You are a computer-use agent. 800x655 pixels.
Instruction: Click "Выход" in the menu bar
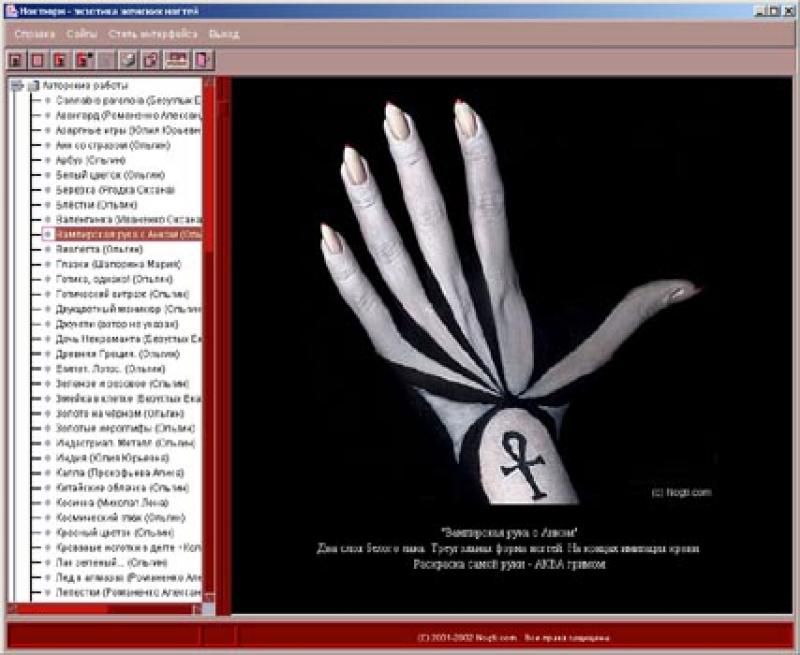pyautogui.click(x=224, y=33)
